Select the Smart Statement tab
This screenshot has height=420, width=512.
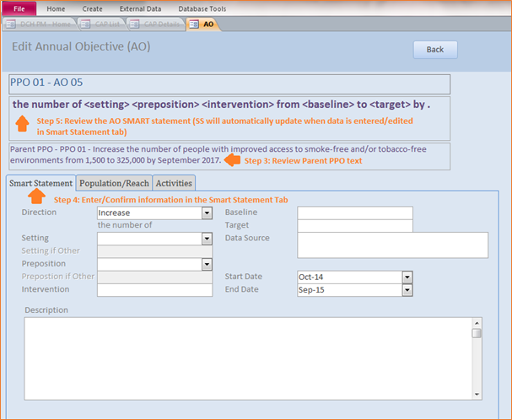click(40, 183)
